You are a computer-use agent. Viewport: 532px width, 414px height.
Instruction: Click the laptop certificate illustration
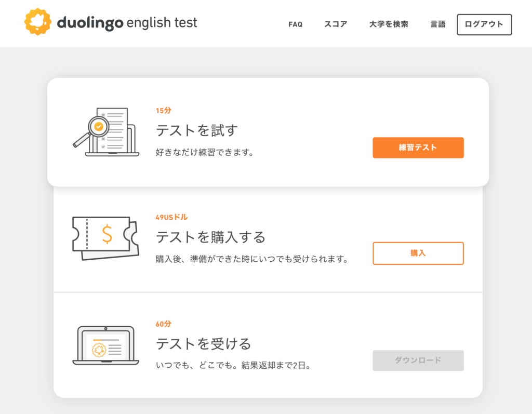(x=106, y=345)
